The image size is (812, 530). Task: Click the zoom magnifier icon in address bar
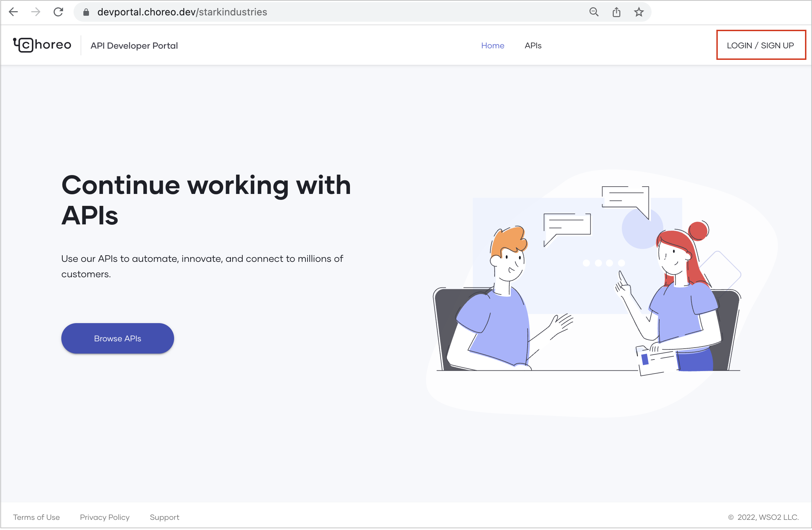pyautogui.click(x=594, y=12)
